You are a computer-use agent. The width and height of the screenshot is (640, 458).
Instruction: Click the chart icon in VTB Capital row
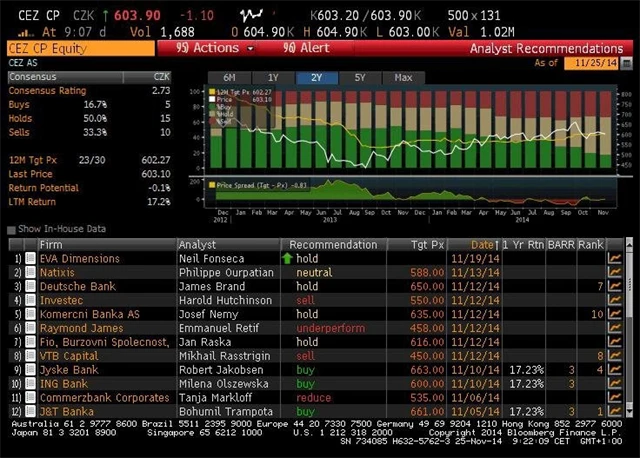[x=614, y=355]
